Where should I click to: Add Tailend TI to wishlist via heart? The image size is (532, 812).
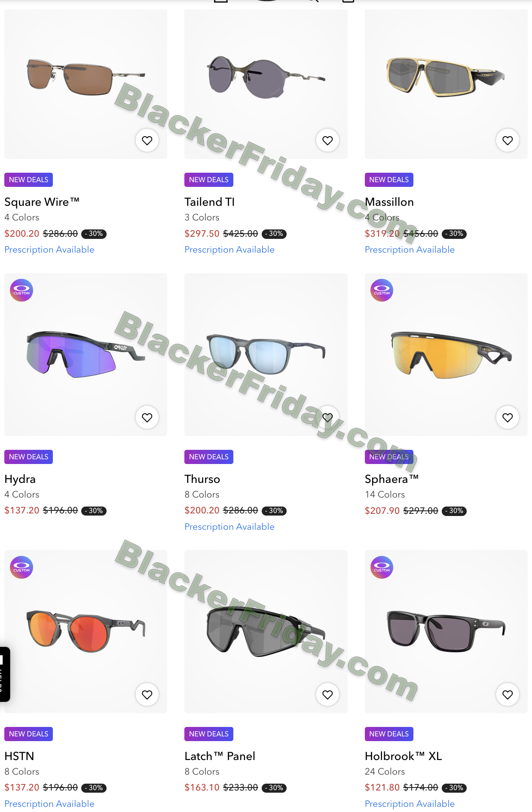tap(327, 140)
